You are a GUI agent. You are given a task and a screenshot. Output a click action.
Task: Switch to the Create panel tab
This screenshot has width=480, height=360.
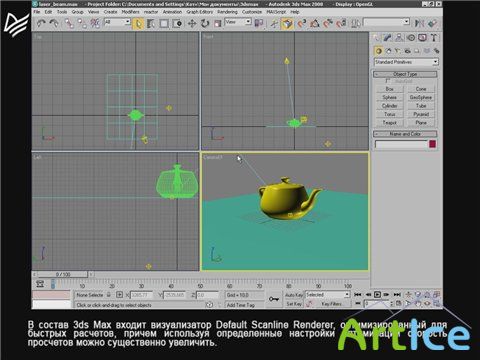point(376,38)
